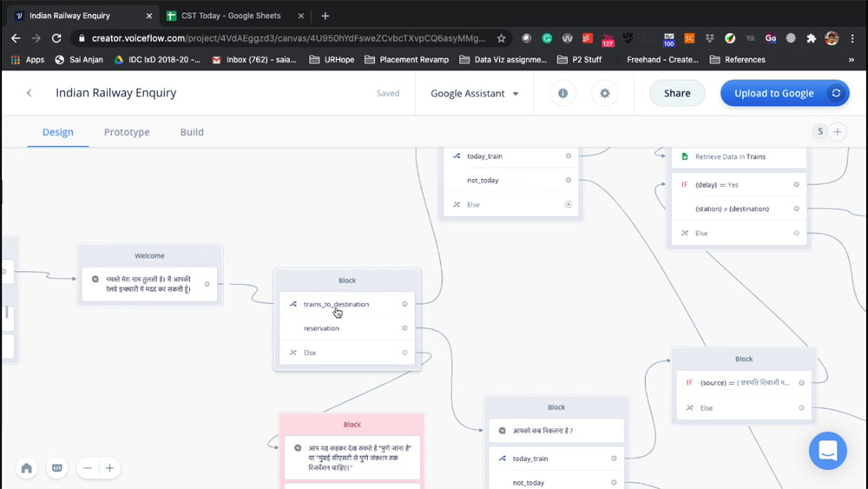
Task: Click the refresh icon on Upload button
Action: [x=836, y=94]
